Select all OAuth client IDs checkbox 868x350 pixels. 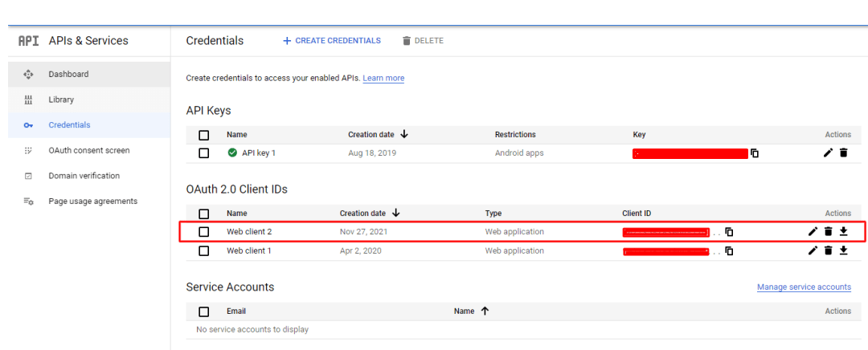coord(203,214)
